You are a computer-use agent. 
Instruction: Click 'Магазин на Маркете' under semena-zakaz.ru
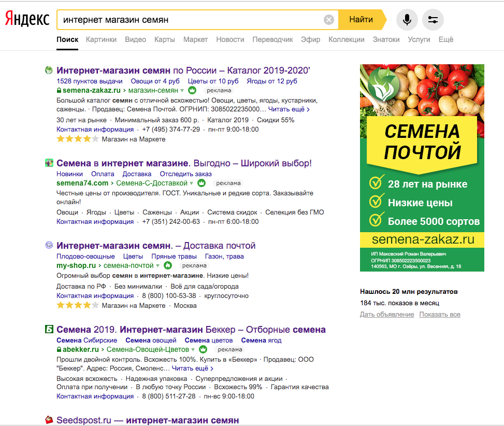click(x=134, y=139)
